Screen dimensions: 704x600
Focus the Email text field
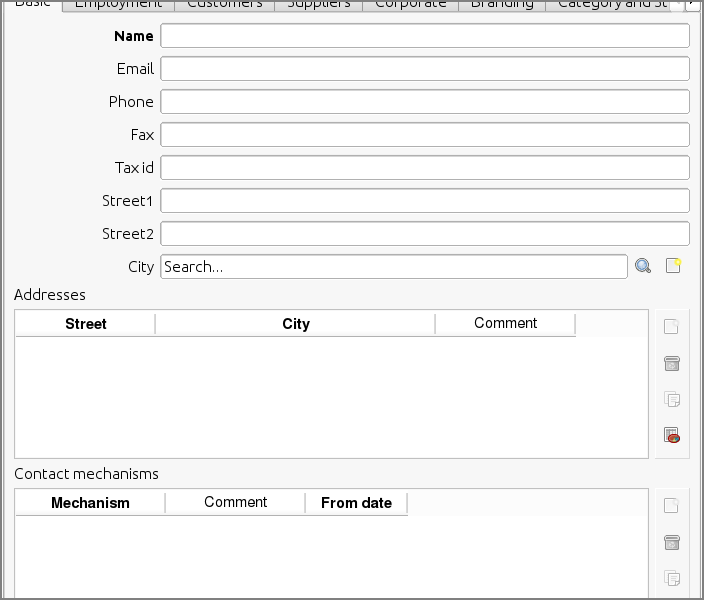(425, 68)
